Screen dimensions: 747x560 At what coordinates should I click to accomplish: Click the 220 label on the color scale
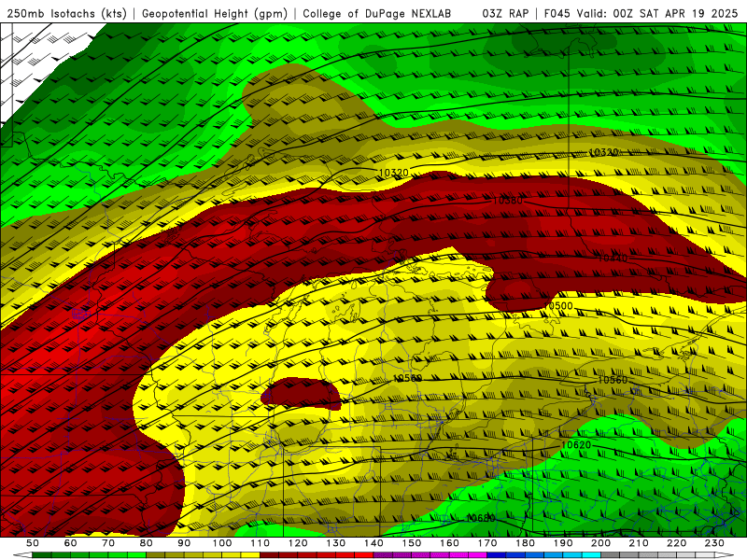[676, 543]
